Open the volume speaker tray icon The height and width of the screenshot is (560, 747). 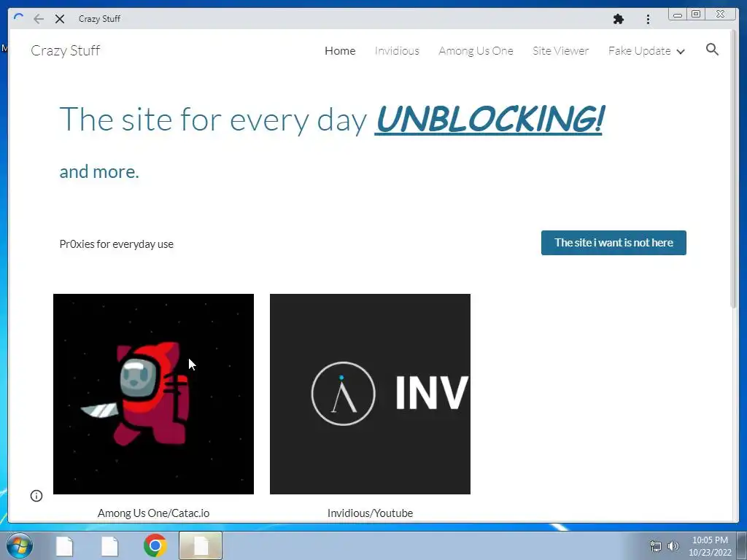pyautogui.click(x=673, y=546)
